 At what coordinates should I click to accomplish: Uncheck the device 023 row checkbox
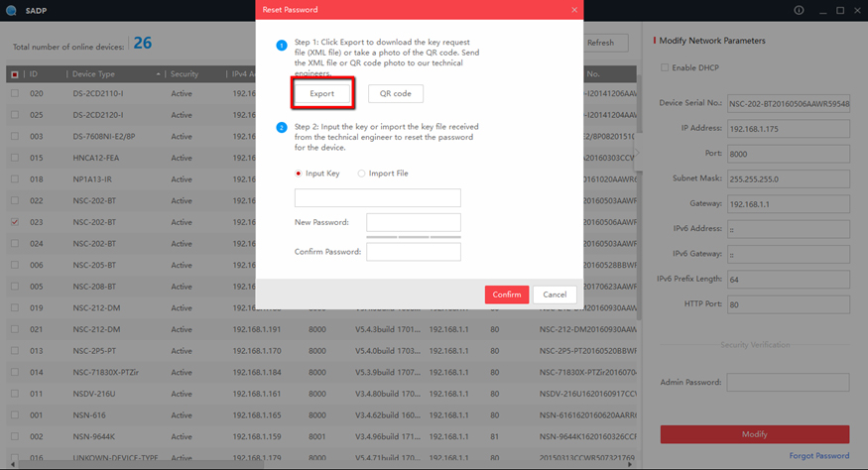click(14, 223)
